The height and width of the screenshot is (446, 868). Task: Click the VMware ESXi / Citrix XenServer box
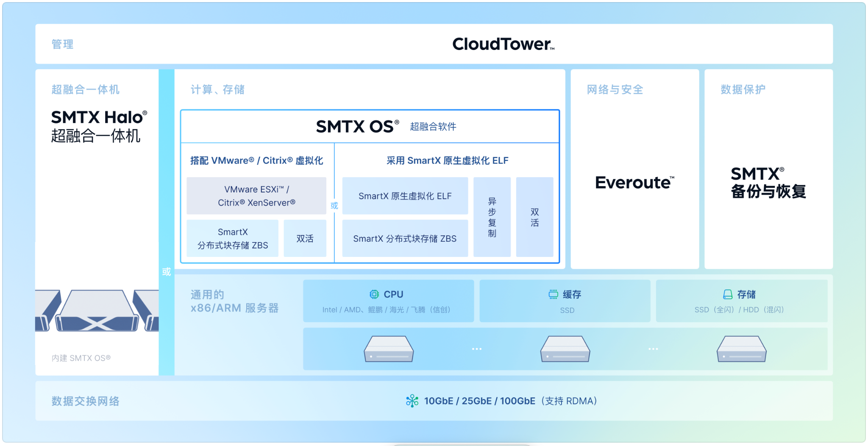point(256,196)
